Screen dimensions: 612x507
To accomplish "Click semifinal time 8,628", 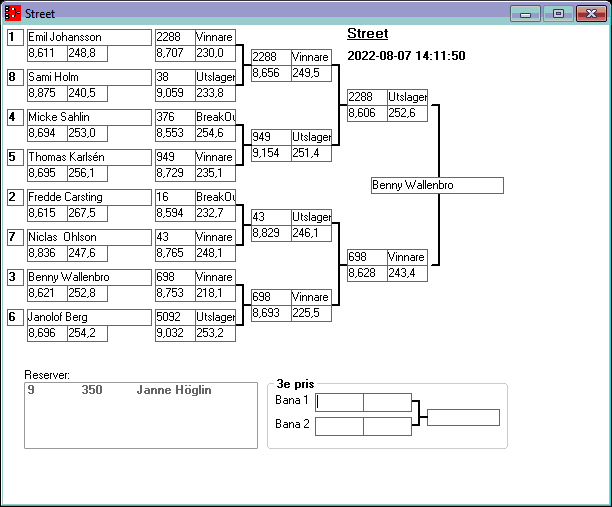I will [367, 273].
